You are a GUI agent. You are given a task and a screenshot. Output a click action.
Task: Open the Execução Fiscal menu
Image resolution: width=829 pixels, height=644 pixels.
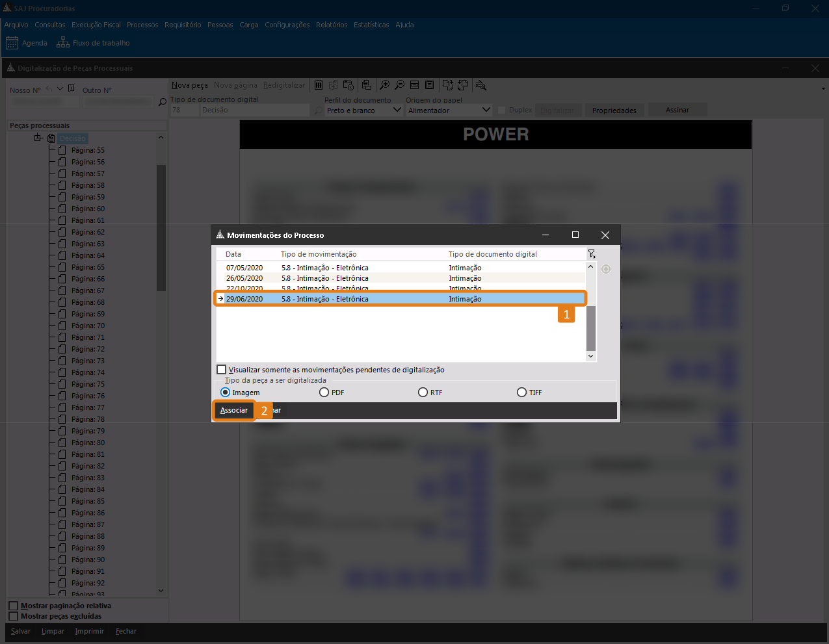tap(96, 25)
